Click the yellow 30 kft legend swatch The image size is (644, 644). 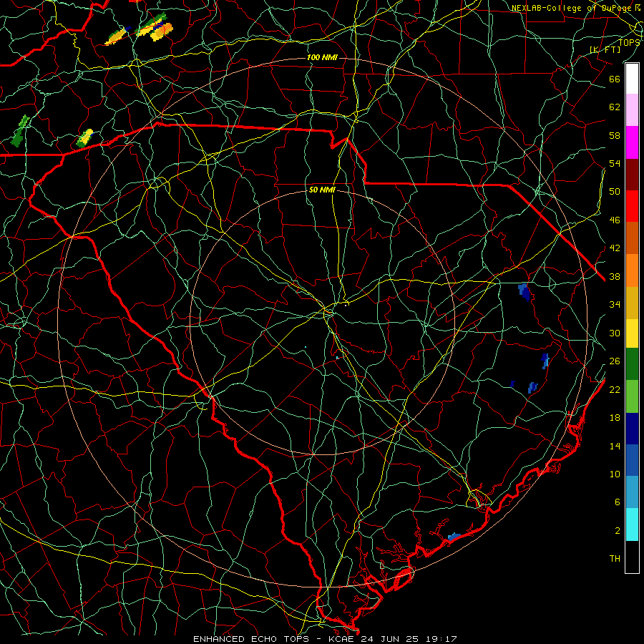[632, 333]
